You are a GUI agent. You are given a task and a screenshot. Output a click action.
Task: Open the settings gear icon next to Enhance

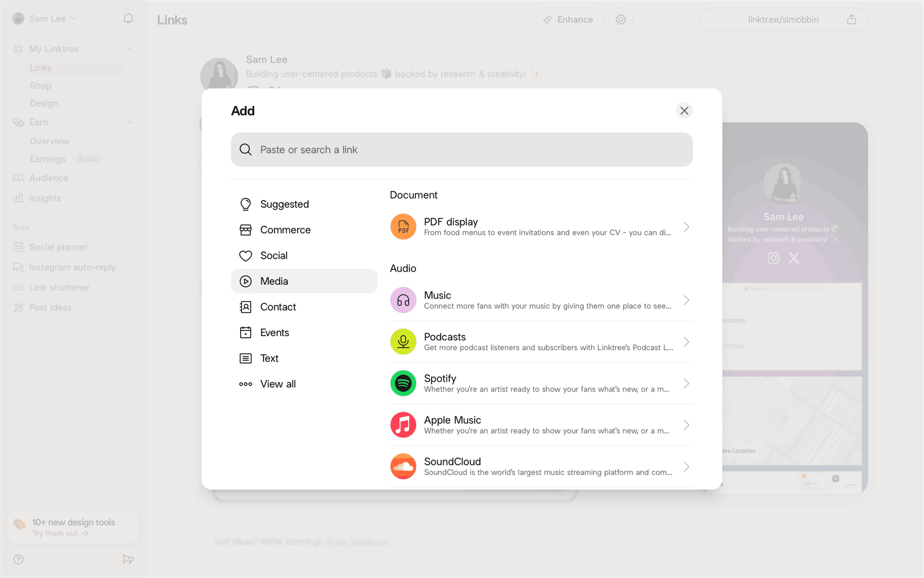click(x=621, y=20)
